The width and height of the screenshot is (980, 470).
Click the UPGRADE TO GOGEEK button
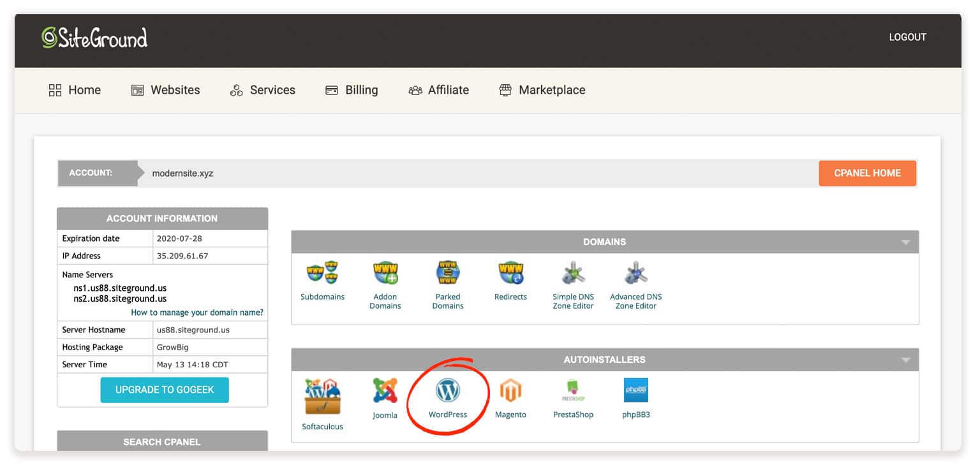165,390
